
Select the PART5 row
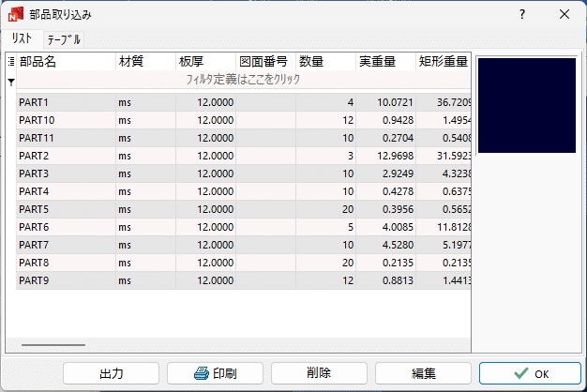pos(244,209)
